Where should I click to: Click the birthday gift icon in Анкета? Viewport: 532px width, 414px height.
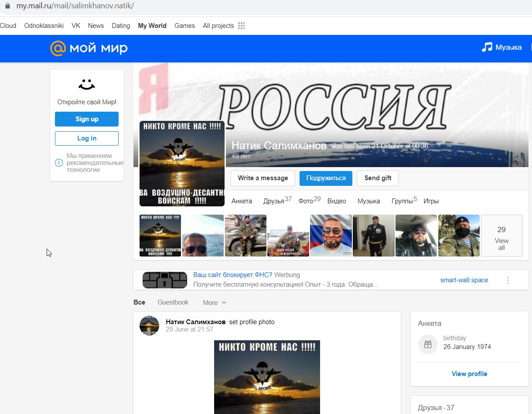click(x=428, y=344)
